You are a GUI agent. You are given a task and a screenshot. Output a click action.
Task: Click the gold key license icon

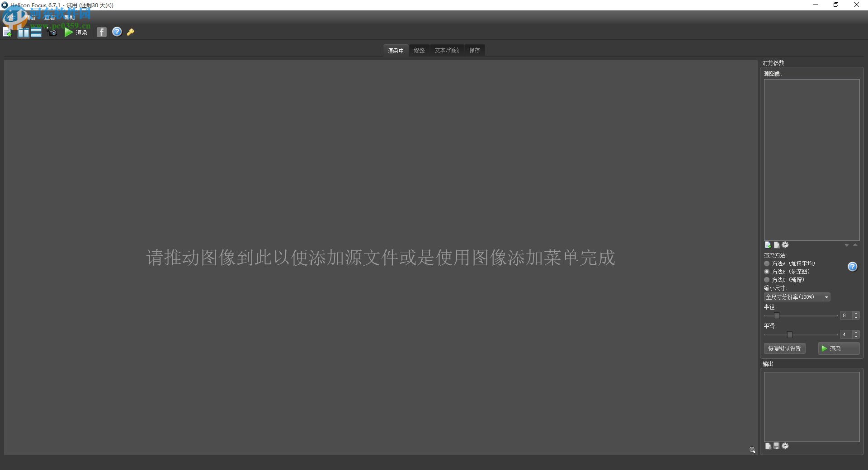(131, 32)
